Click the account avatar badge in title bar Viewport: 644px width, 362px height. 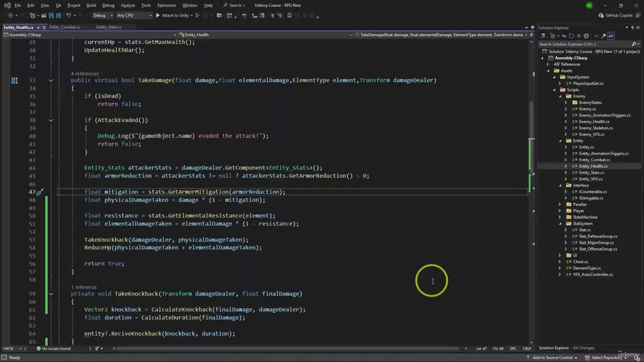click(x=589, y=6)
